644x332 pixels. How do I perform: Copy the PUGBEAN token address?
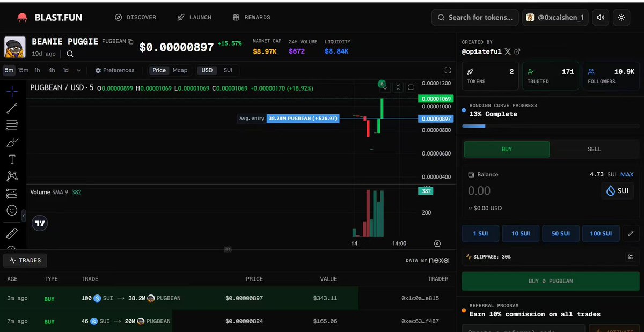[130, 41]
